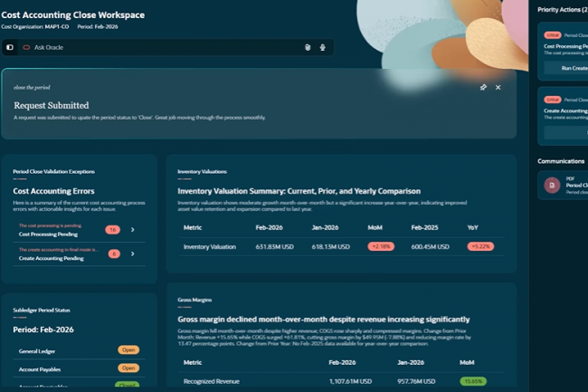Click the 600.45M USD value
The height and width of the screenshot is (392, 588).
pos(430,247)
